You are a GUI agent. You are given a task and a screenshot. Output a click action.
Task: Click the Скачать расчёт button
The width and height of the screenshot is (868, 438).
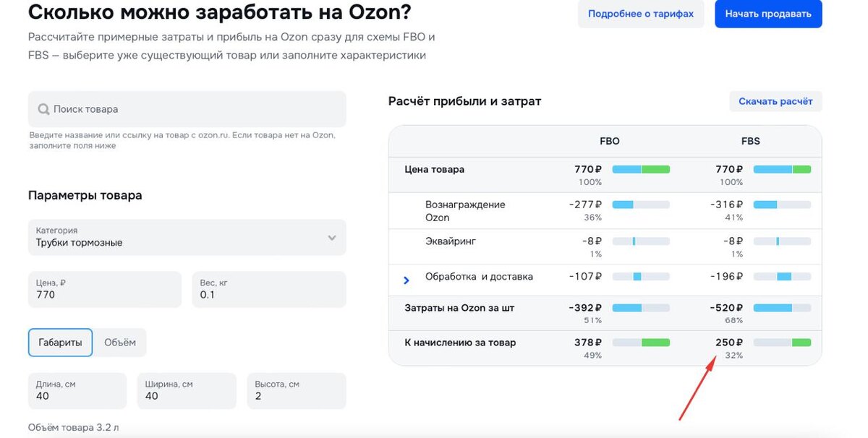click(x=775, y=101)
